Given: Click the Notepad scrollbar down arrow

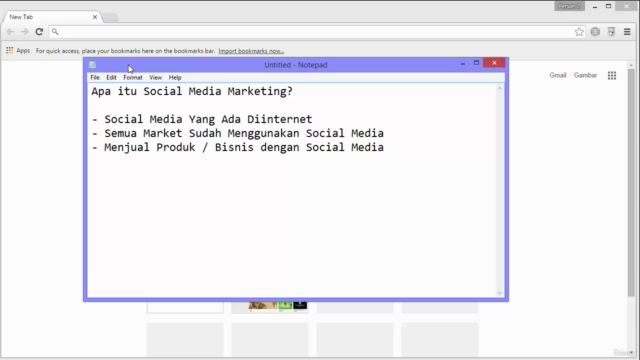Looking at the screenshot, I should click(500, 293).
